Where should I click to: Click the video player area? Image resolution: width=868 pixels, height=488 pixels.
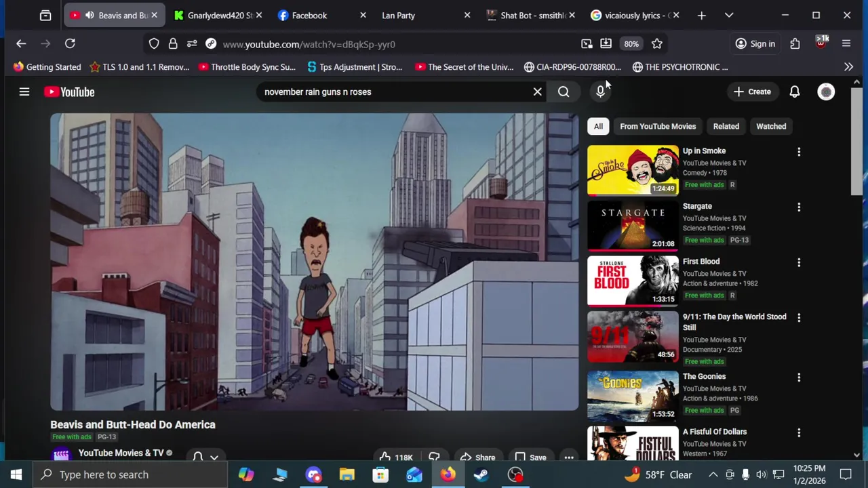coord(315,262)
